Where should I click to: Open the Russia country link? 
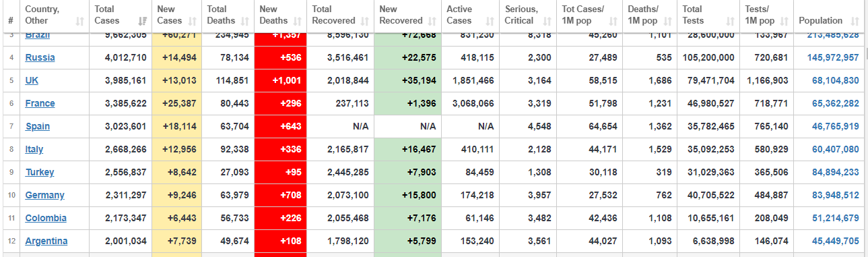coord(40,57)
